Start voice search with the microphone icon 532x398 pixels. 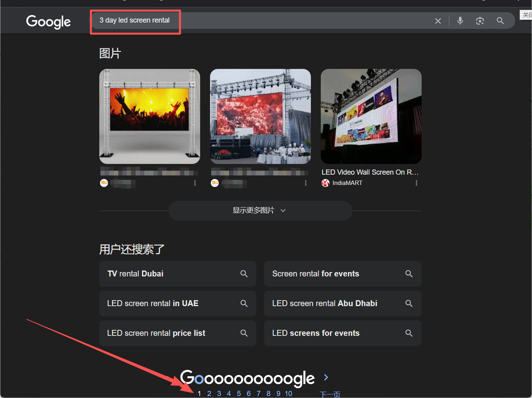pyautogui.click(x=460, y=21)
